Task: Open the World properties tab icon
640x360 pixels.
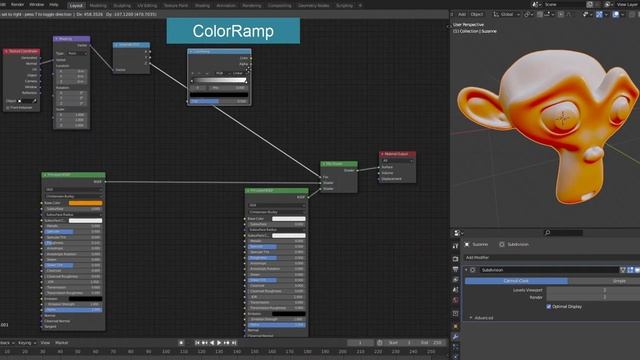Action: point(456,300)
